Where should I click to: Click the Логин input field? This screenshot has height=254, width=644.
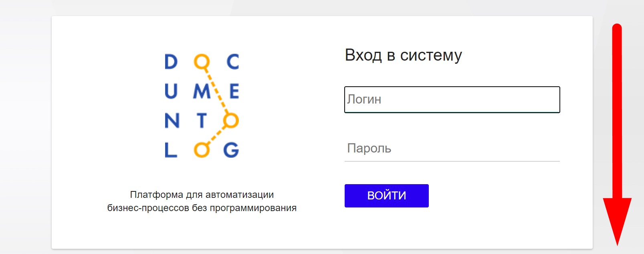tap(452, 100)
